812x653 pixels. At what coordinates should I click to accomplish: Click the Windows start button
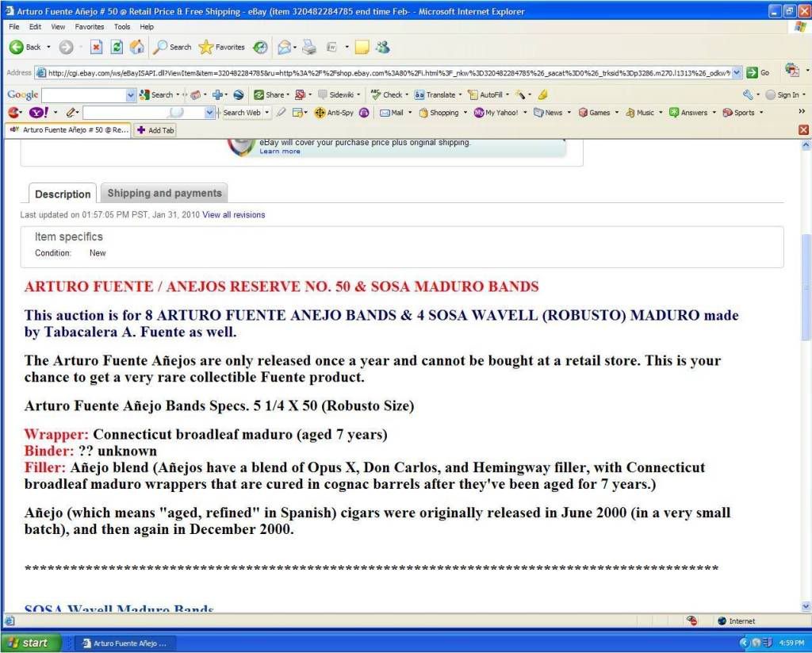pos(30,643)
